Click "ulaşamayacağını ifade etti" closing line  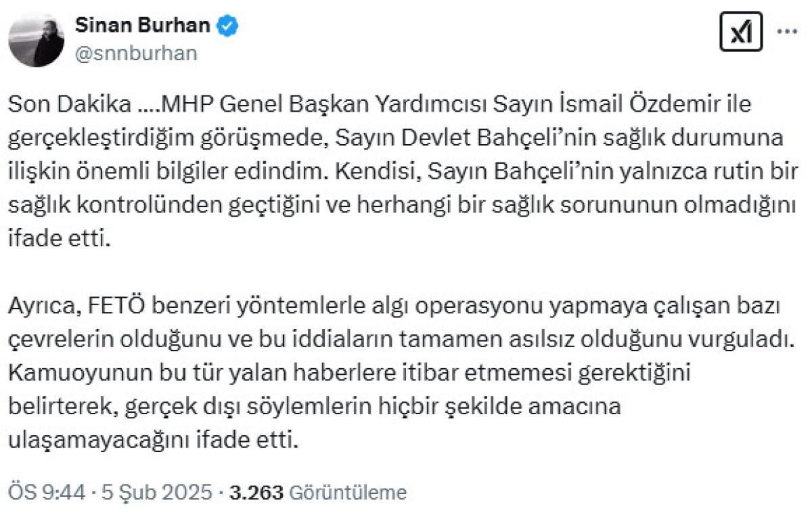tap(152, 441)
